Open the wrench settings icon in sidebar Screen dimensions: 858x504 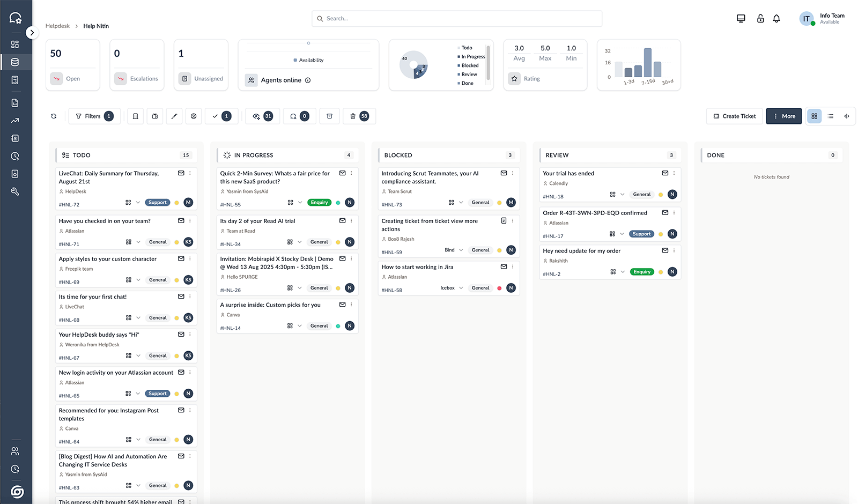pos(15,191)
